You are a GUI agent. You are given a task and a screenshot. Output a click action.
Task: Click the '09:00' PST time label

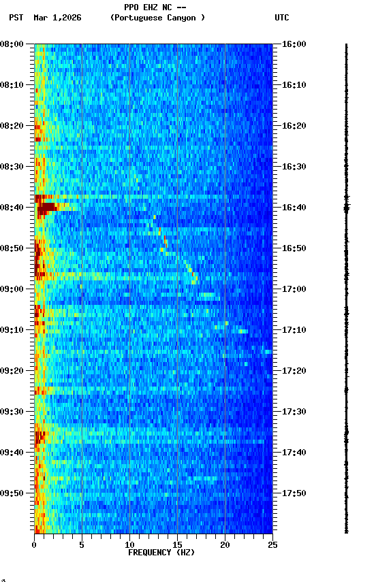coord(12,289)
